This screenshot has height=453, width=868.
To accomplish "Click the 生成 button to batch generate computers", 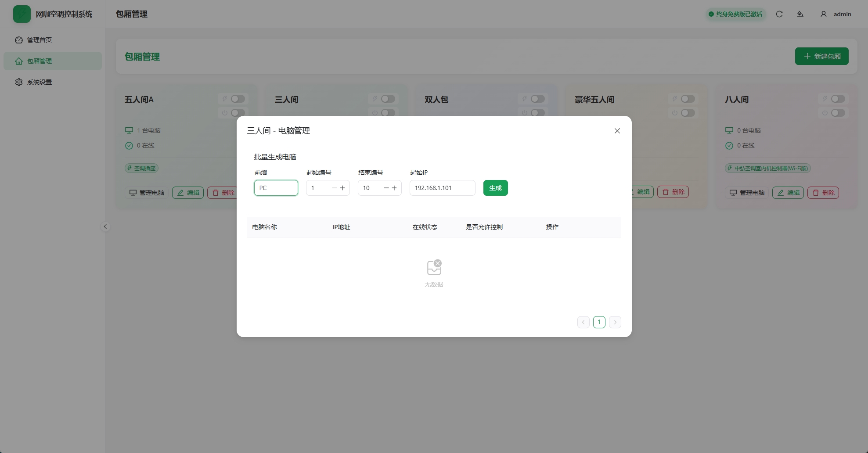I will click(x=495, y=188).
